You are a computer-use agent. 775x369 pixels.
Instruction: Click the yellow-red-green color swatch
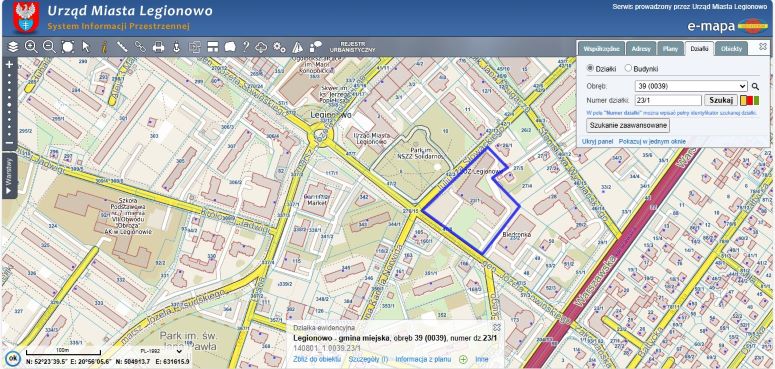[750, 100]
